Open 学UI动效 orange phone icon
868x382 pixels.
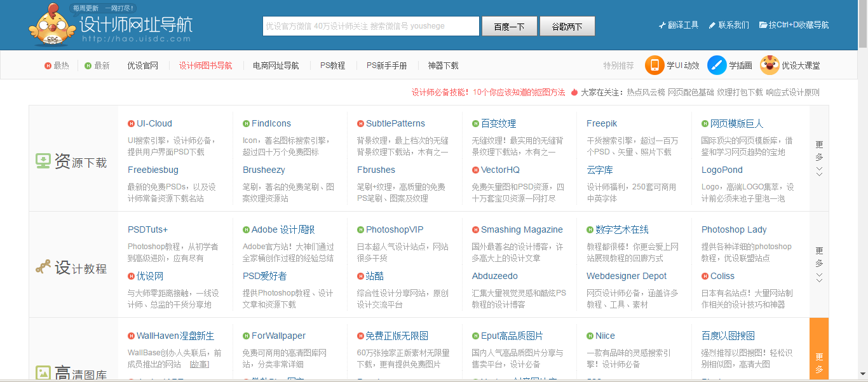pos(654,65)
